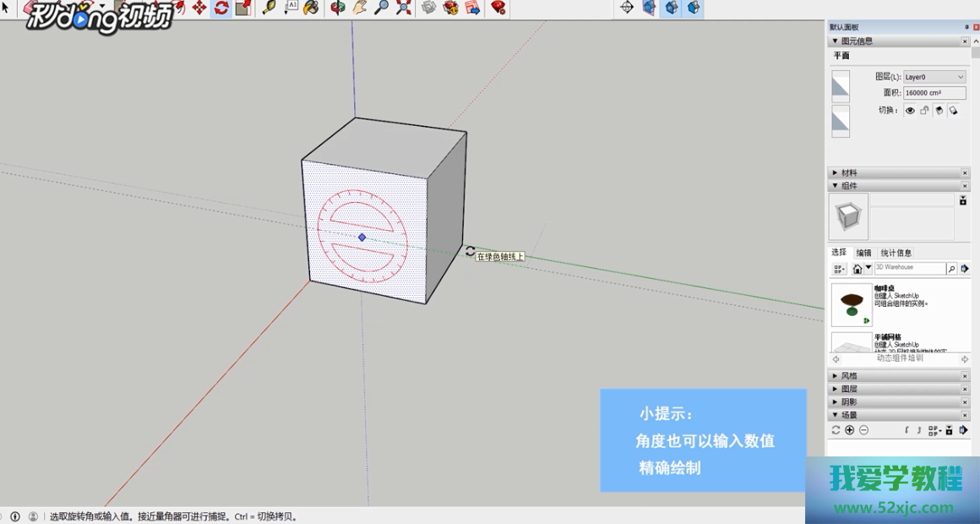This screenshot has height=524, width=980.
Task: Select the Move tool in toolbar
Action: (199, 8)
